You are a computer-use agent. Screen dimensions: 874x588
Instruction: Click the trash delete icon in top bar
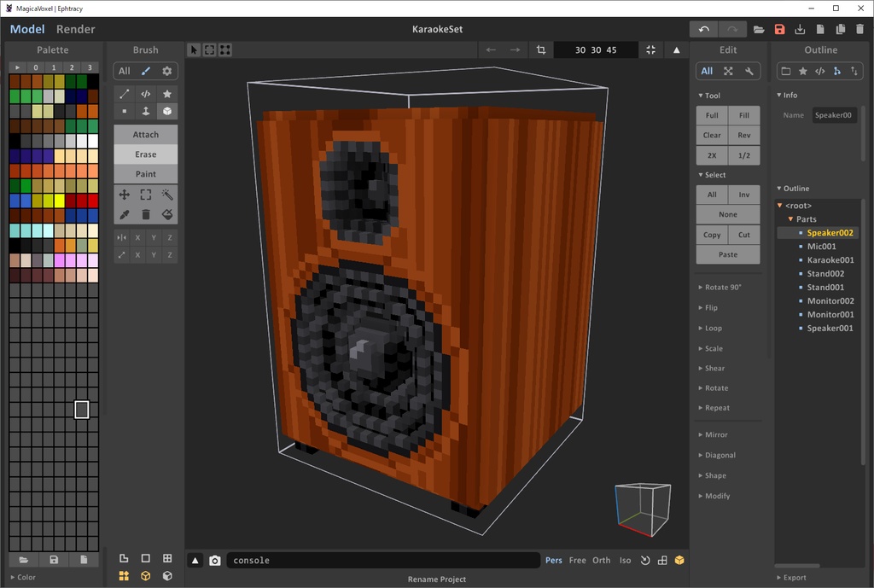pyautogui.click(x=860, y=30)
